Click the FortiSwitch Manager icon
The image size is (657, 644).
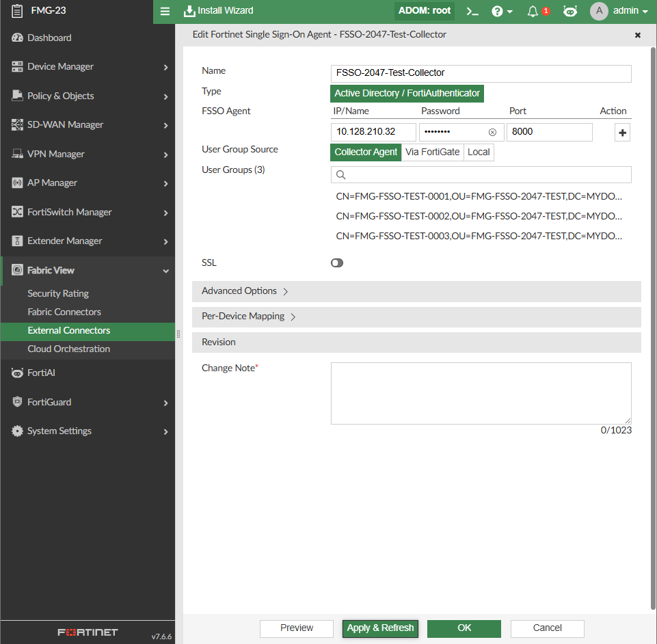click(x=17, y=212)
